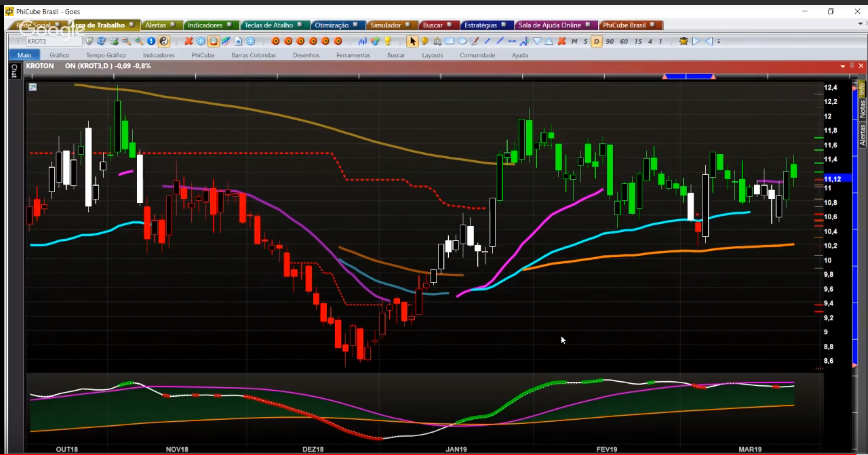Screen dimensions: 868x455
Task: Click the yellow bug icon
Action: click(684, 41)
